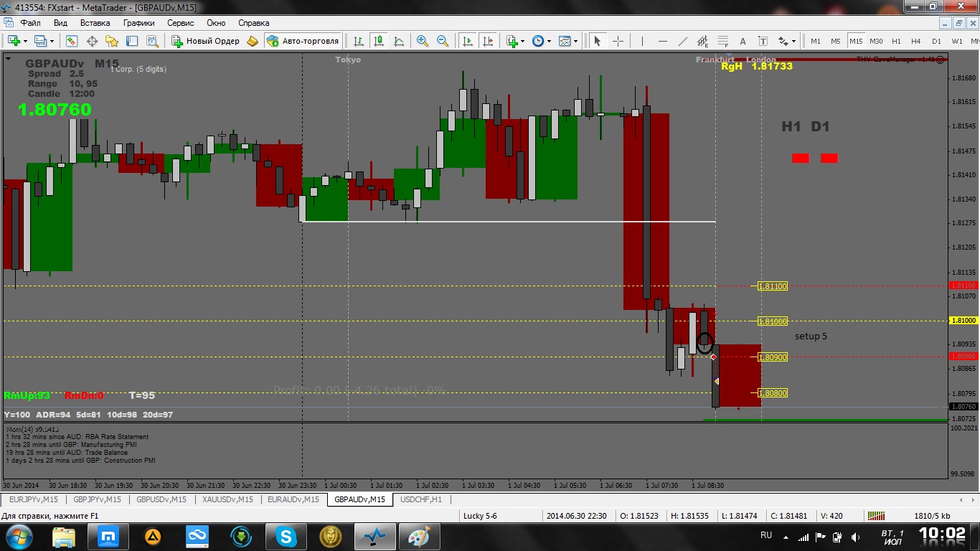Select the horizontal line drawing tool

click(x=662, y=41)
